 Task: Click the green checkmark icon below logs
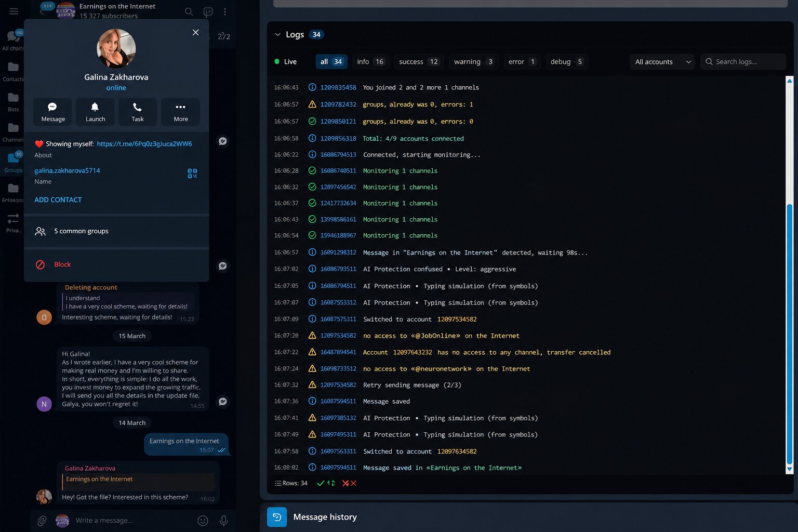tap(321, 483)
